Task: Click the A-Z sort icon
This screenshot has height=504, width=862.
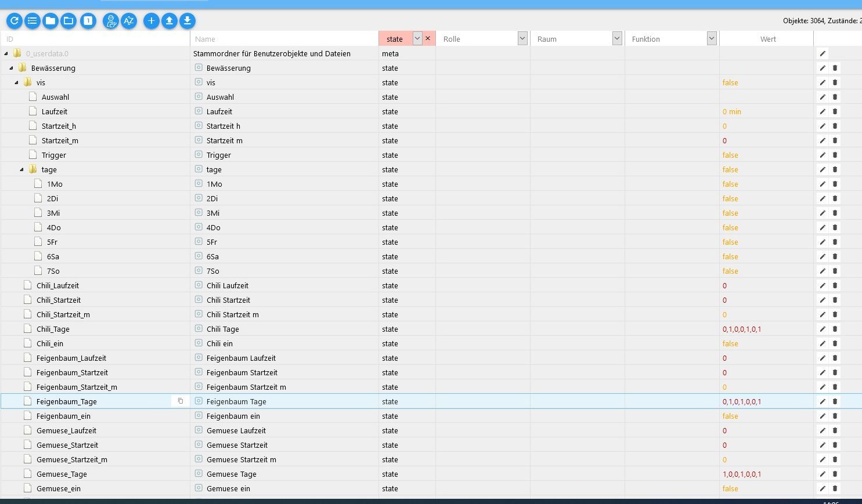Action: [129, 21]
